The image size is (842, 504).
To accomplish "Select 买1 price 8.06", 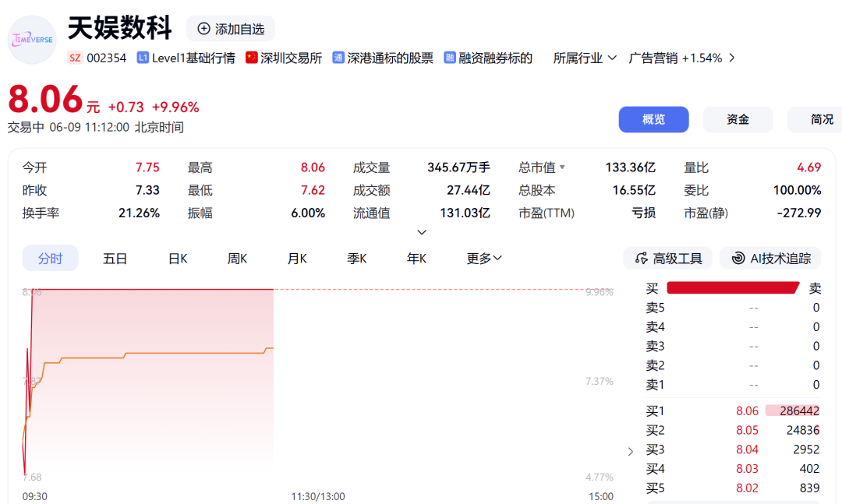I will (747, 411).
